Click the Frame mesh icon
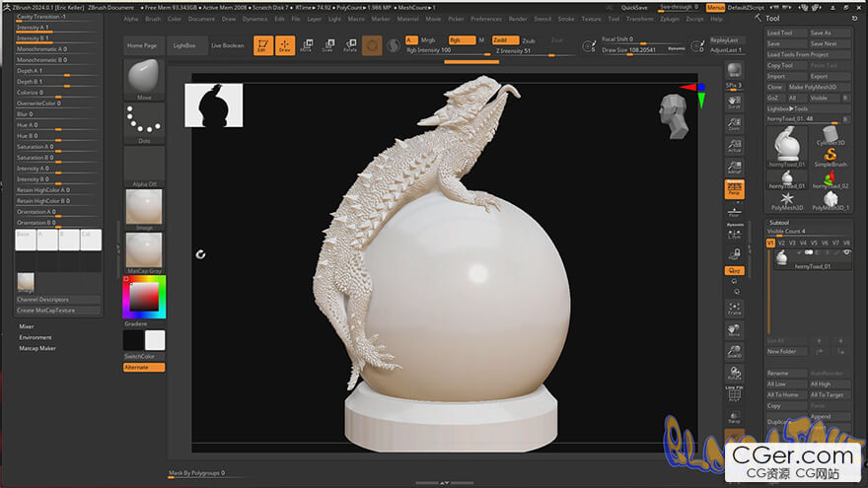The width and height of the screenshot is (868, 488). [x=734, y=309]
